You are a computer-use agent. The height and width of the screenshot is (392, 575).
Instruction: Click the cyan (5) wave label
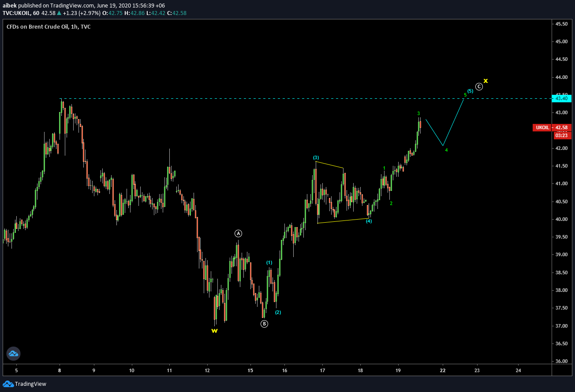(x=470, y=91)
